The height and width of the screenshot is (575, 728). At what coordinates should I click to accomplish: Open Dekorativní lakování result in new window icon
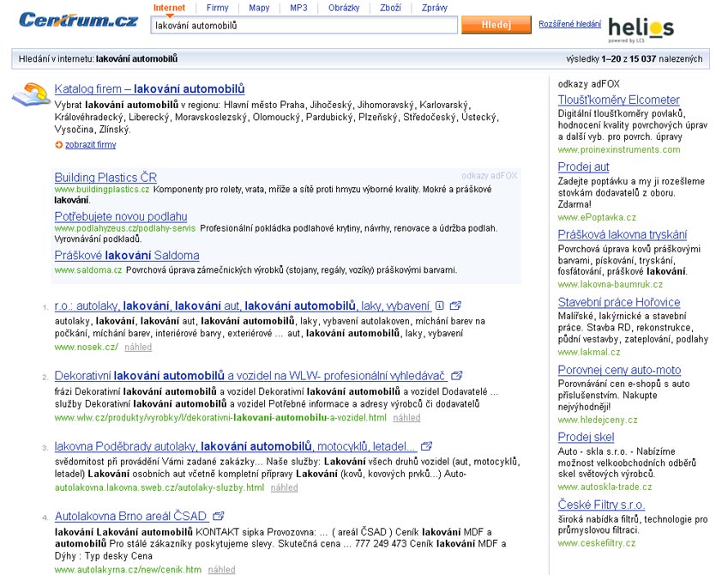point(457,375)
